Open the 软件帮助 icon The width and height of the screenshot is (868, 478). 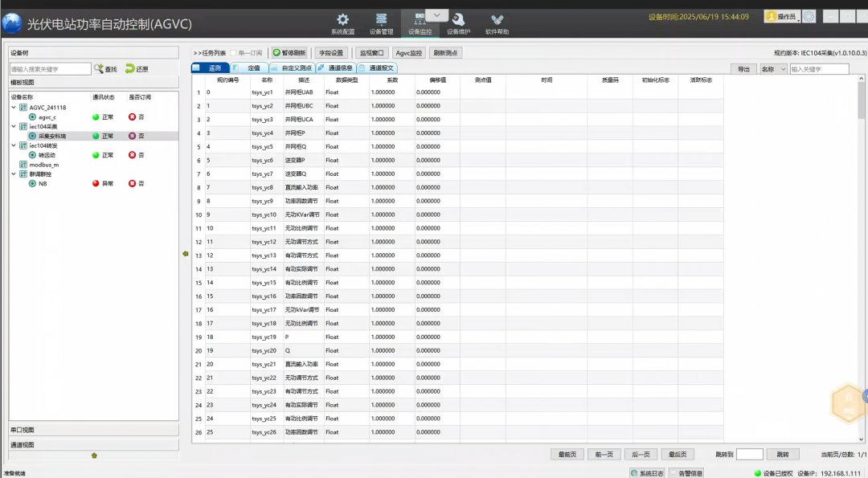(x=497, y=20)
